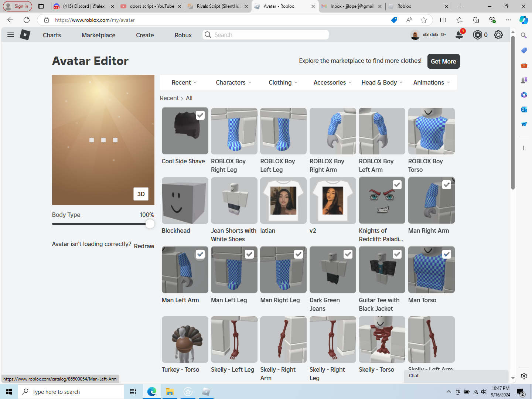This screenshot has width=532, height=399.
Task: Open a new browser tab
Action: [460, 6]
